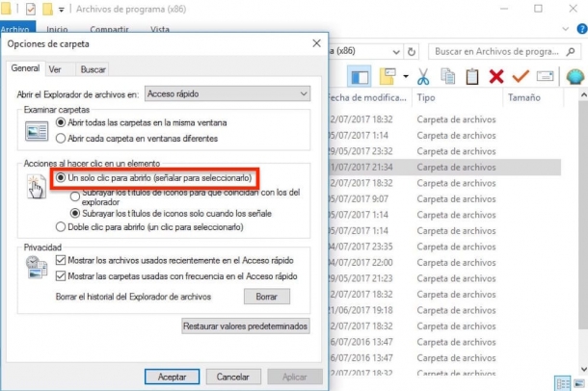Select the row dated 4/07/2017 22:00
Viewport: 588px width, 391px height.
click(444, 263)
